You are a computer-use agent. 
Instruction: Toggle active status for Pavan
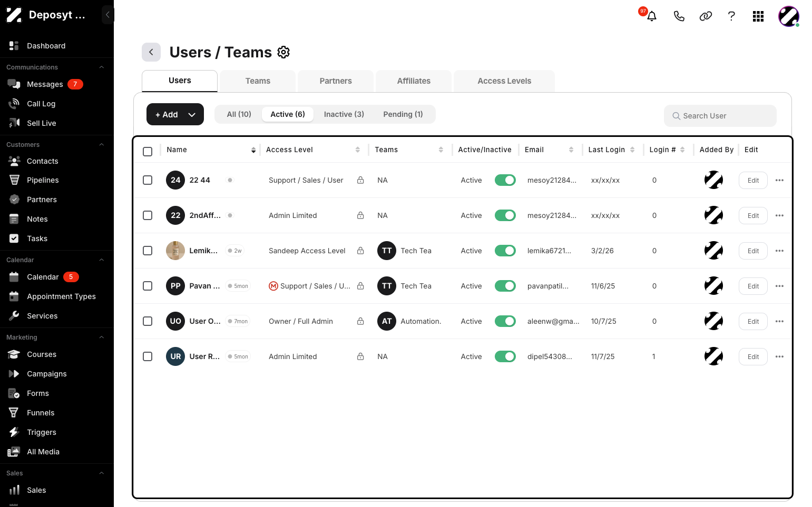[x=505, y=286]
